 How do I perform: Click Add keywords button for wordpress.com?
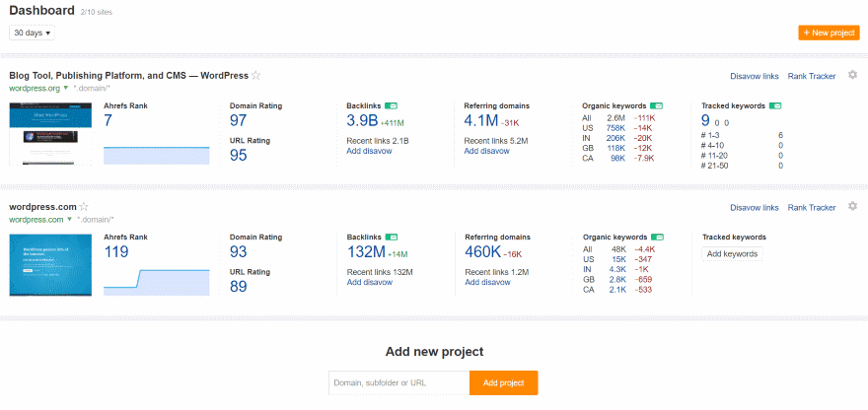(x=732, y=254)
